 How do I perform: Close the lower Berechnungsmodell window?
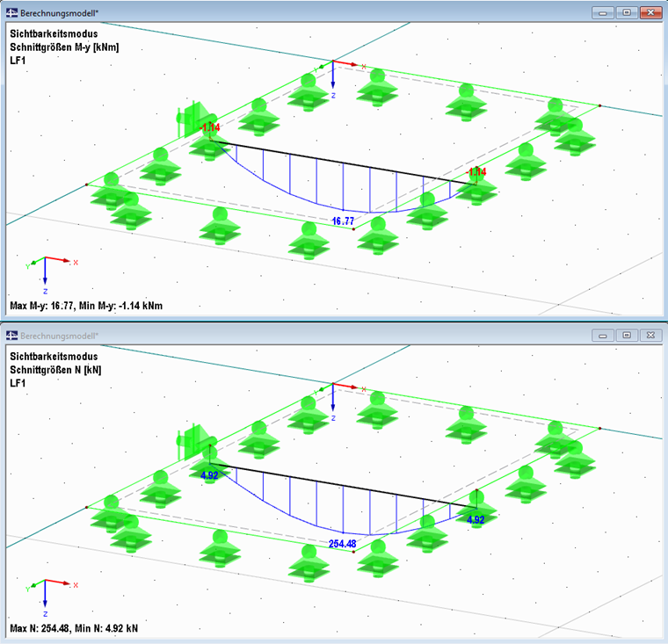pyautogui.click(x=650, y=336)
